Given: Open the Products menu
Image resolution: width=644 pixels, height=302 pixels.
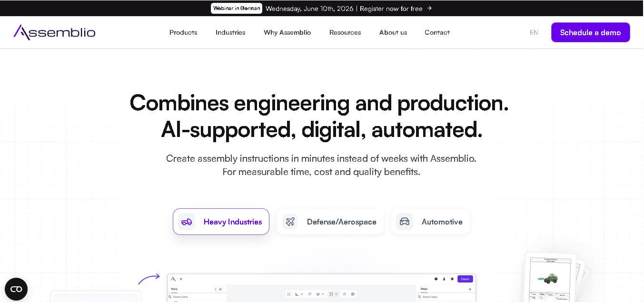Looking at the screenshot, I should tap(183, 32).
